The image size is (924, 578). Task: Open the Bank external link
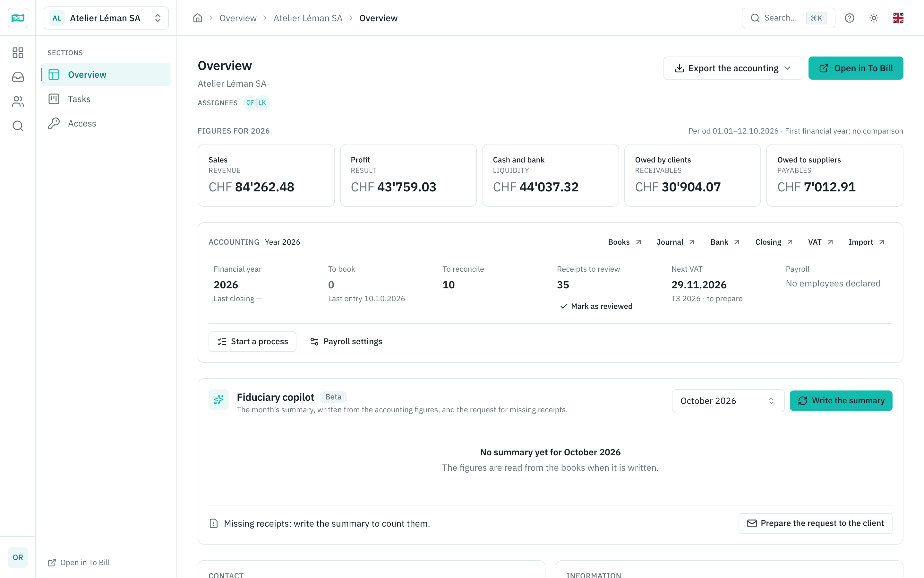725,242
